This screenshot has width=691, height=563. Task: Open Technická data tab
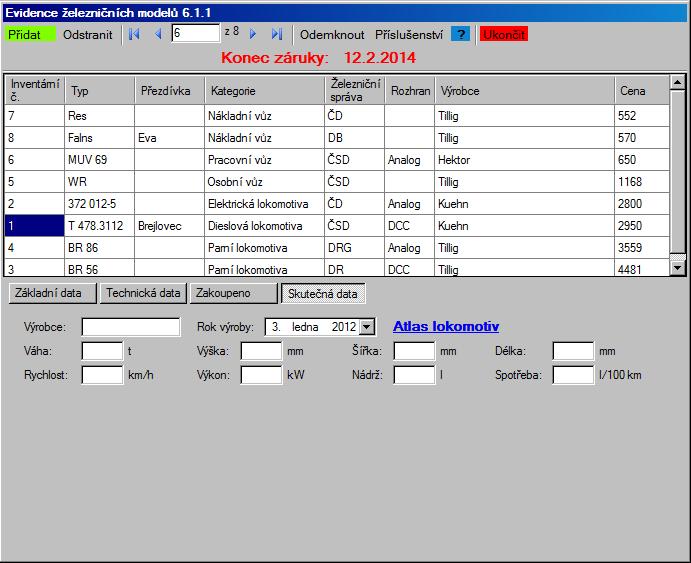pos(143,293)
